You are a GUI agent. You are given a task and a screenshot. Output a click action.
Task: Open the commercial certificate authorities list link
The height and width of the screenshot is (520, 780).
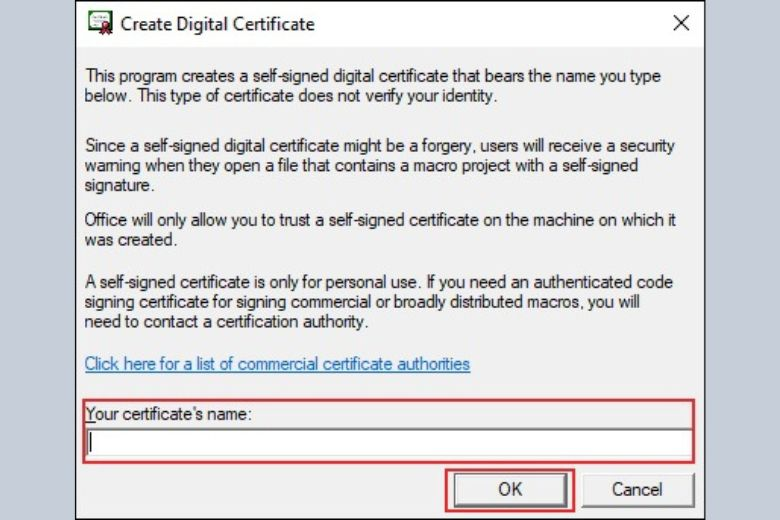coord(277,364)
